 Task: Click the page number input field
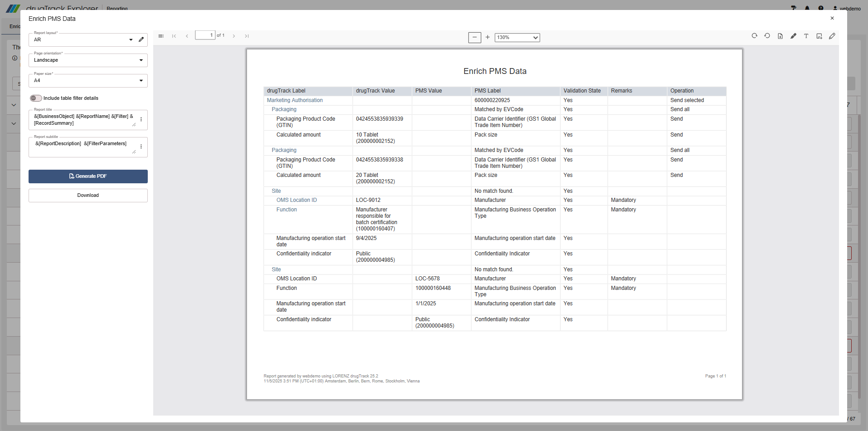click(206, 35)
